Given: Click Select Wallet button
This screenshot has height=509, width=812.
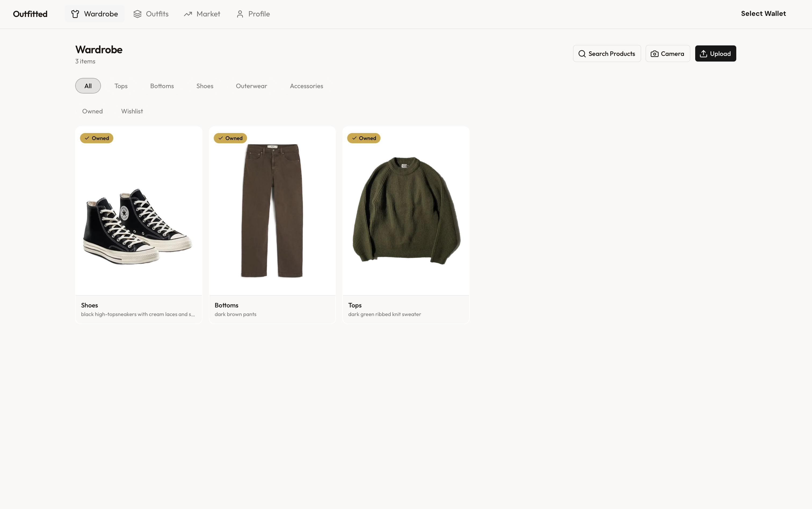Looking at the screenshot, I should 763,14.
